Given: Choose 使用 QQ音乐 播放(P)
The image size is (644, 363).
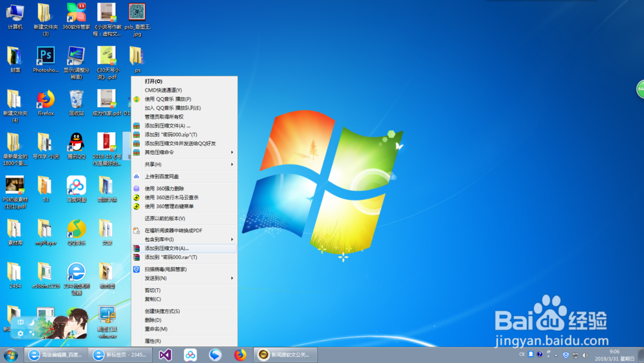Looking at the screenshot, I should (184, 99).
